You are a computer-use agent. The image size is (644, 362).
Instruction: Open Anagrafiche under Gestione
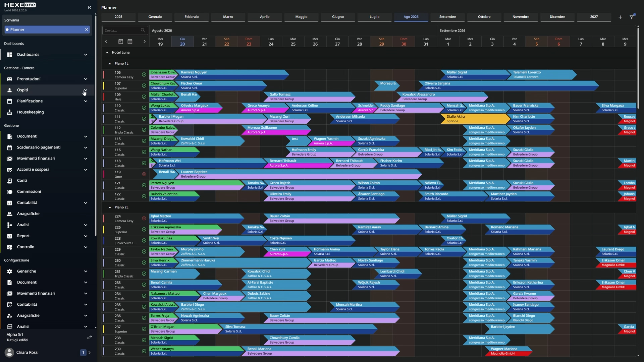click(x=28, y=214)
